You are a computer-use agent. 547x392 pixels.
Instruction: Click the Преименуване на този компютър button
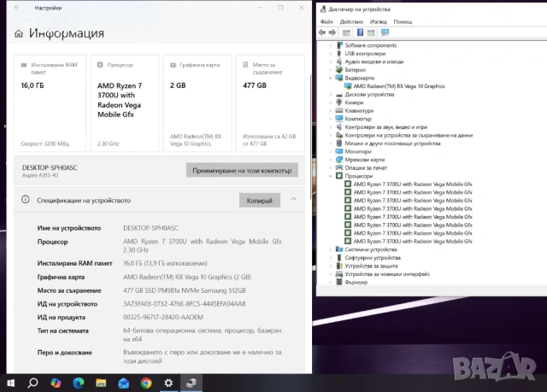click(x=242, y=169)
